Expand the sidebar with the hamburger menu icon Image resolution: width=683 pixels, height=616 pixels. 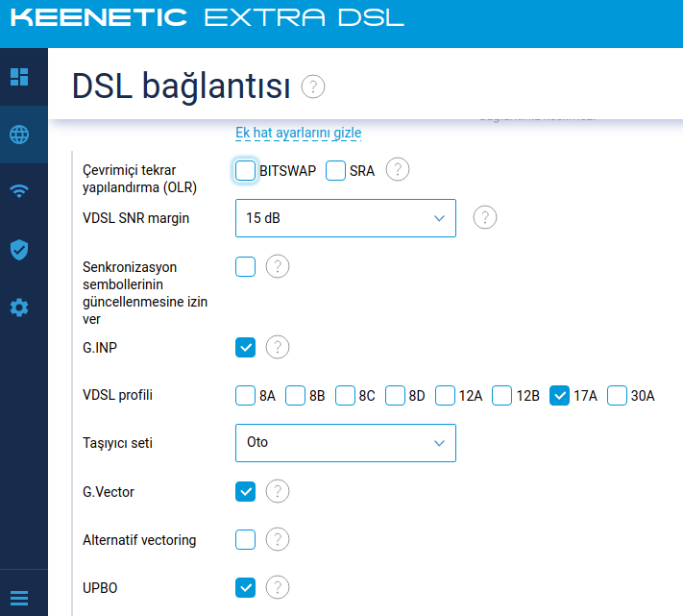pyautogui.click(x=19, y=598)
